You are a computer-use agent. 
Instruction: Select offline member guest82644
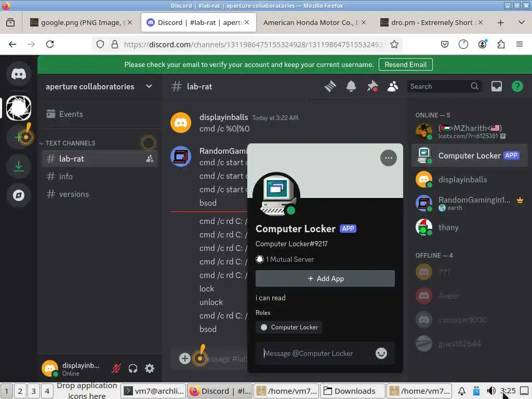pyautogui.click(x=470, y=344)
